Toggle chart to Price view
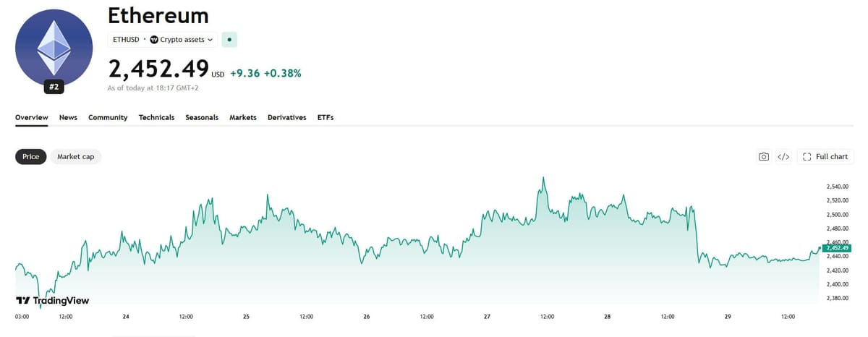868x337 pixels. (x=31, y=157)
